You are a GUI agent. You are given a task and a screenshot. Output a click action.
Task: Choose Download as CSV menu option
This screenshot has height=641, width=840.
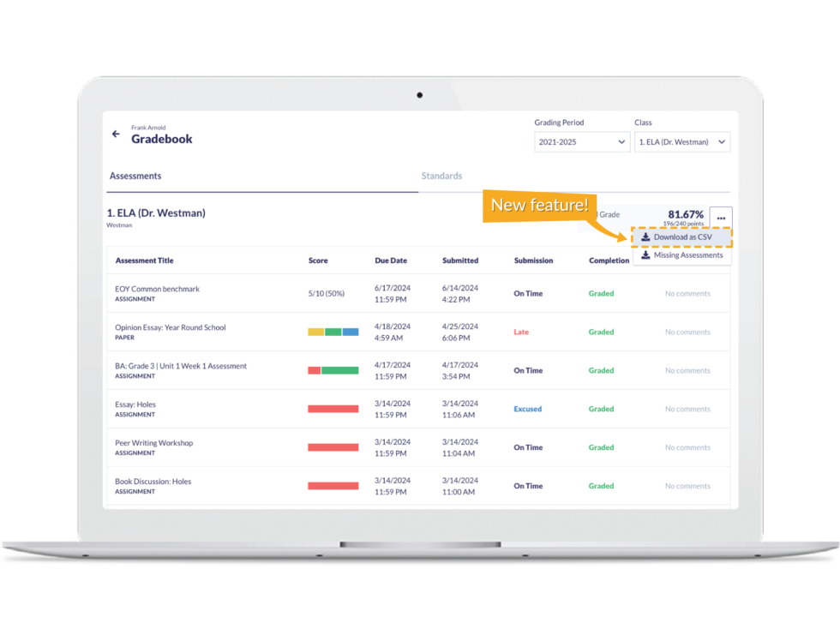(x=682, y=237)
